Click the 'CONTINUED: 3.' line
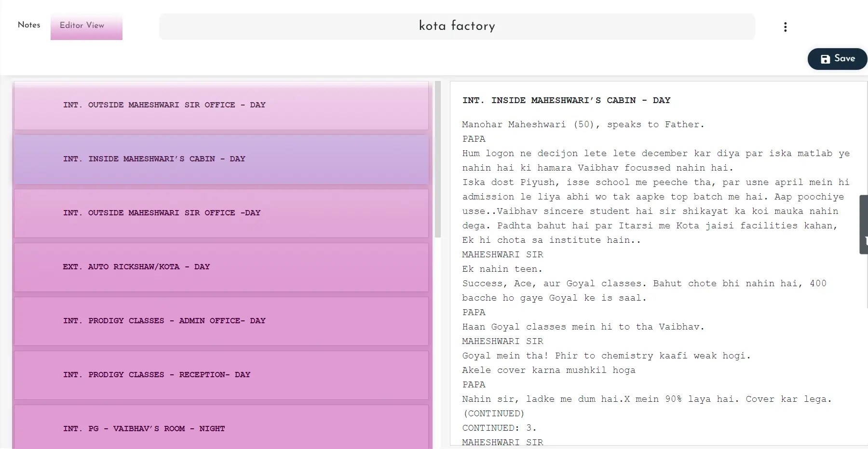This screenshot has height=449, width=868. (x=499, y=428)
